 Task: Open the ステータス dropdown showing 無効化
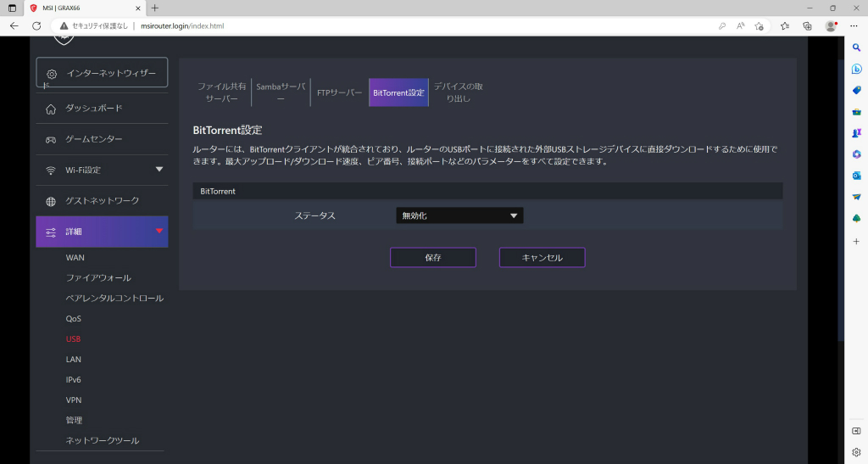(459, 215)
